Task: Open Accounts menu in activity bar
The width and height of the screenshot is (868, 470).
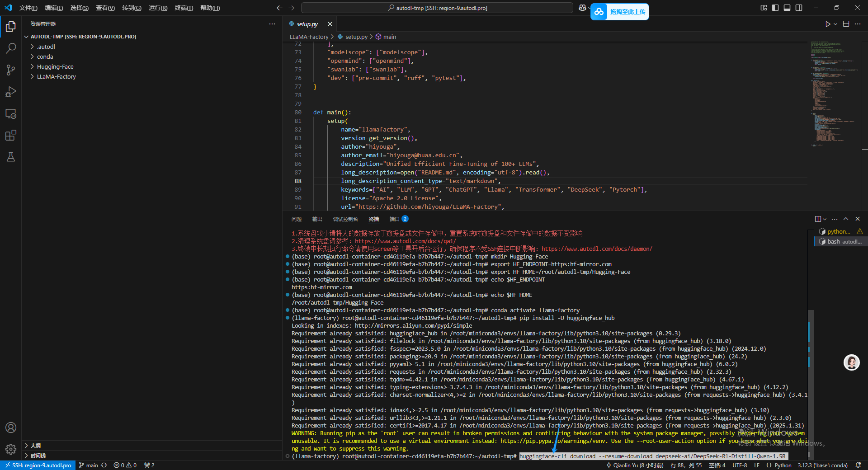Action: [x=11, y=428]
